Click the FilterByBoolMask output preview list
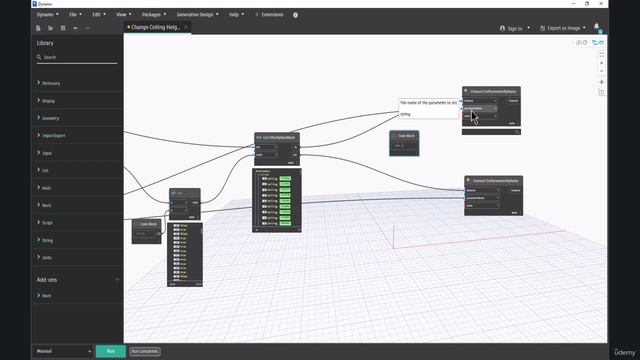This screenshot has height=360, width=640. click(x=277, y=200)
